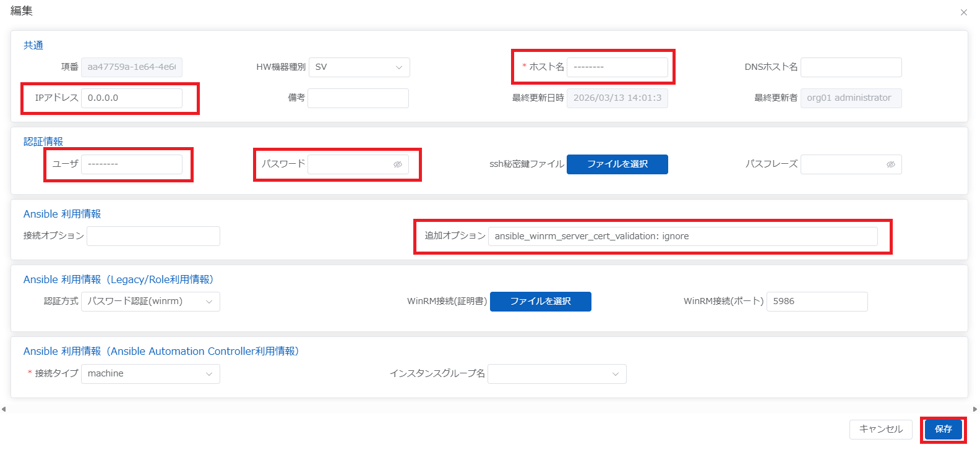The image size is (980, 450).
Task: Focus the ホスト名 input field
Action: pyautogui.click(x=617, y=67)
